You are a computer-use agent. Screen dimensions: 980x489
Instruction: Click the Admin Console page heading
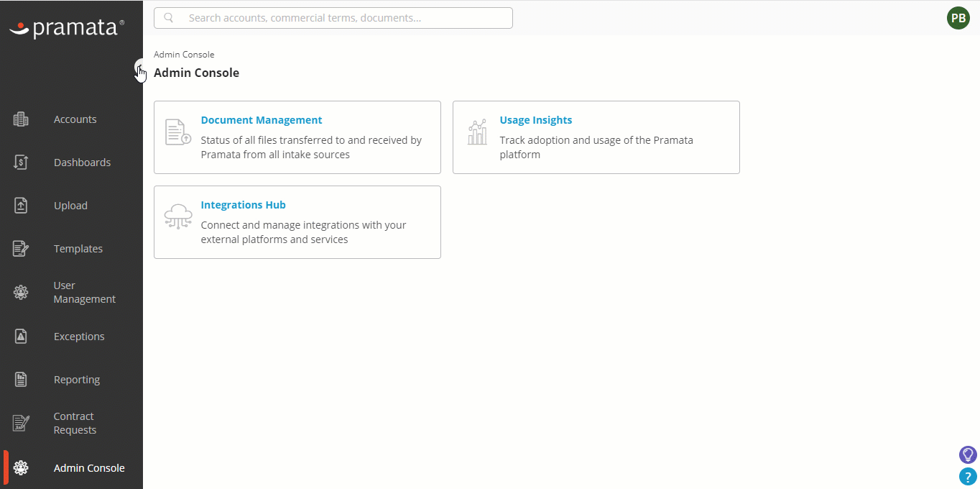point(196,73)
